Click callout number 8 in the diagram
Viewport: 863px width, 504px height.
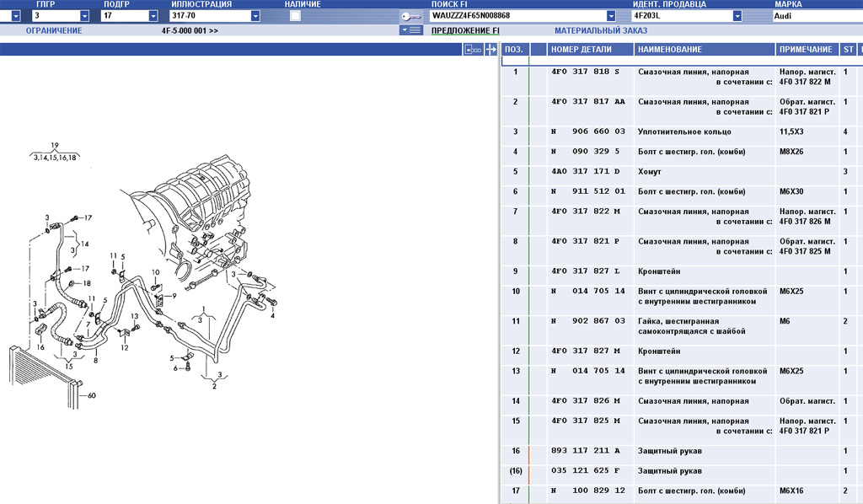pos(95,361)
